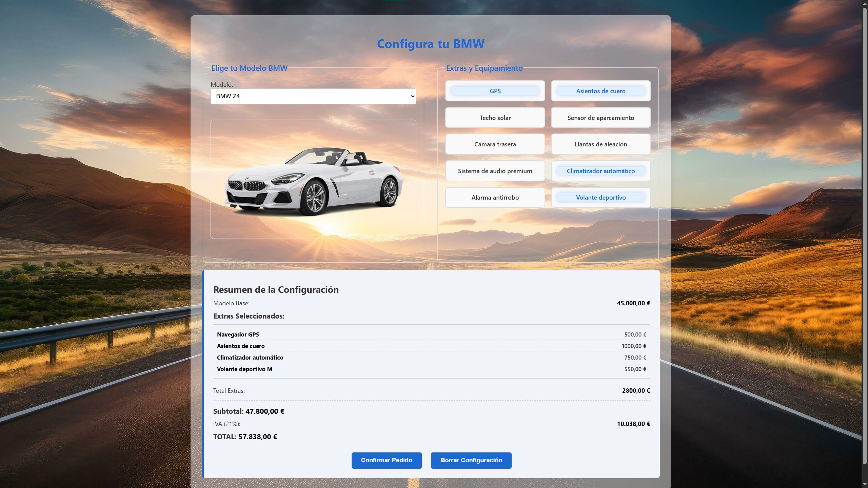Click the 1000,00 € leather seats price
Image resolution: width=868 pixels, height=488 pixels.
(634, 346)
